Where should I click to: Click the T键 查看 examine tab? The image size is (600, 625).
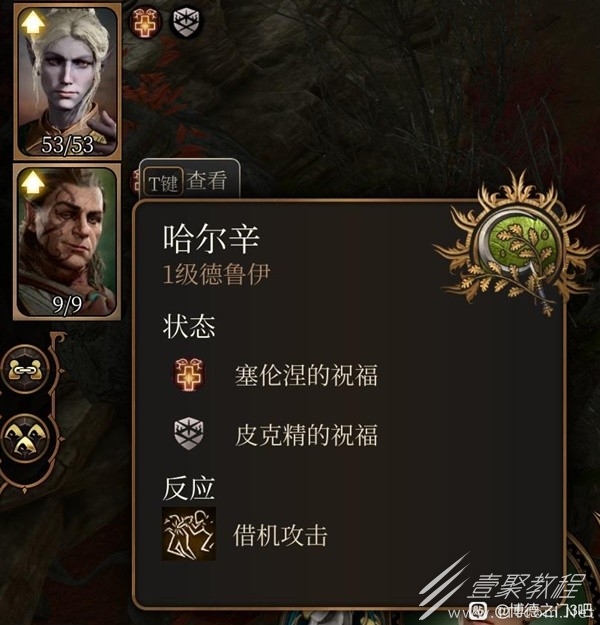click(190, 180)
